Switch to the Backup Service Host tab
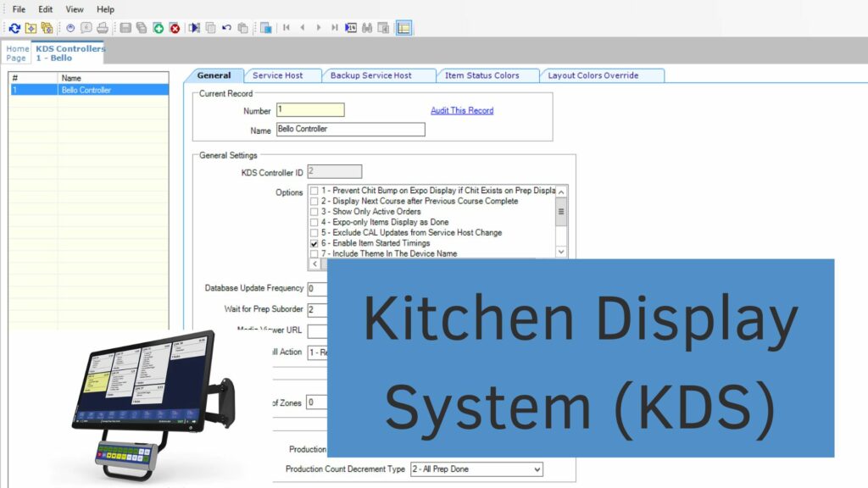This screenshot has width=868, height=488. [x=371, y=75]
